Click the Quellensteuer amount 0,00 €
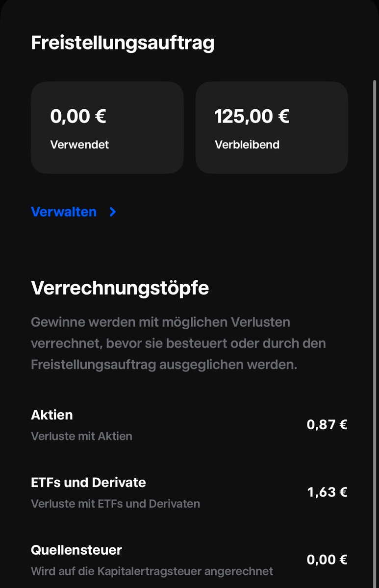 coord(327,560)
